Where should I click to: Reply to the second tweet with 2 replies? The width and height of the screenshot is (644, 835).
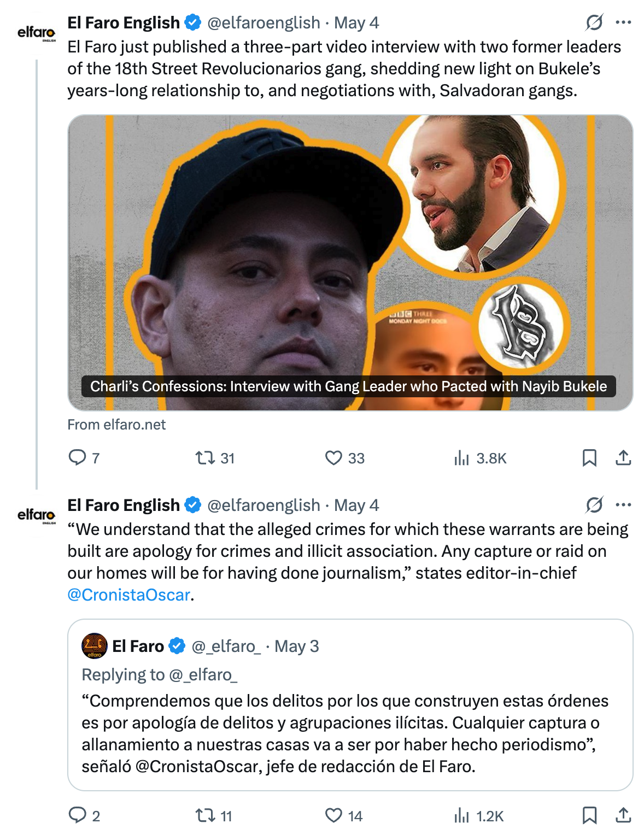[x=77, y=815]
